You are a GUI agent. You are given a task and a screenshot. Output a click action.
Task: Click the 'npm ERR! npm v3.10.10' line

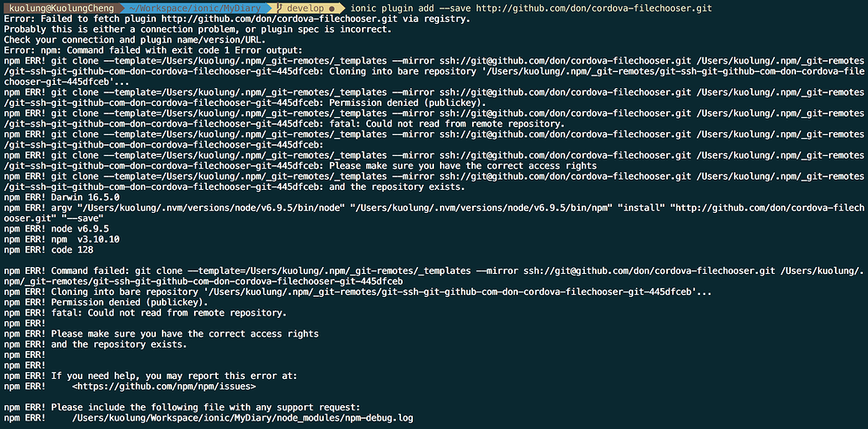[x=61, y=240]
